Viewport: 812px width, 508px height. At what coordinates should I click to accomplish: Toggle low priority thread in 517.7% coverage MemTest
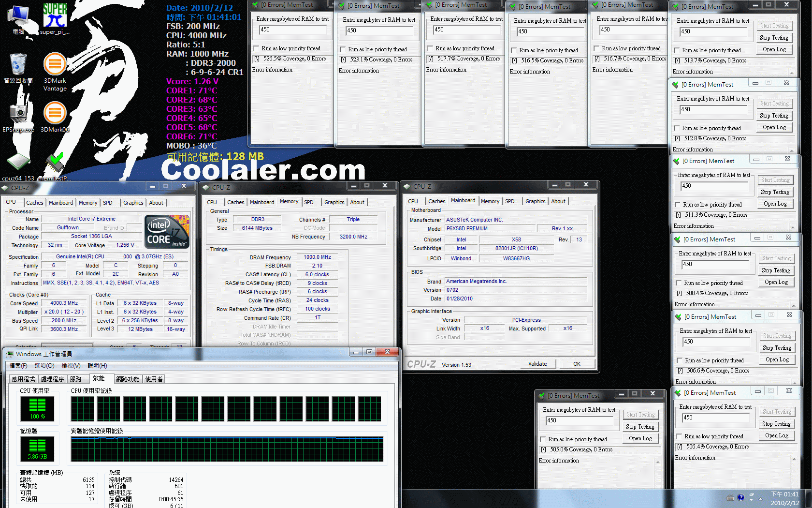pyautogui.click(x=431, y=49)
